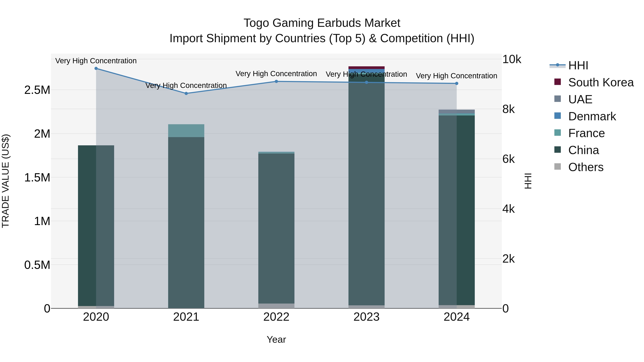Click HHI line marker legend icon
The height and width of the screenshot is (362, 644).
557,65
